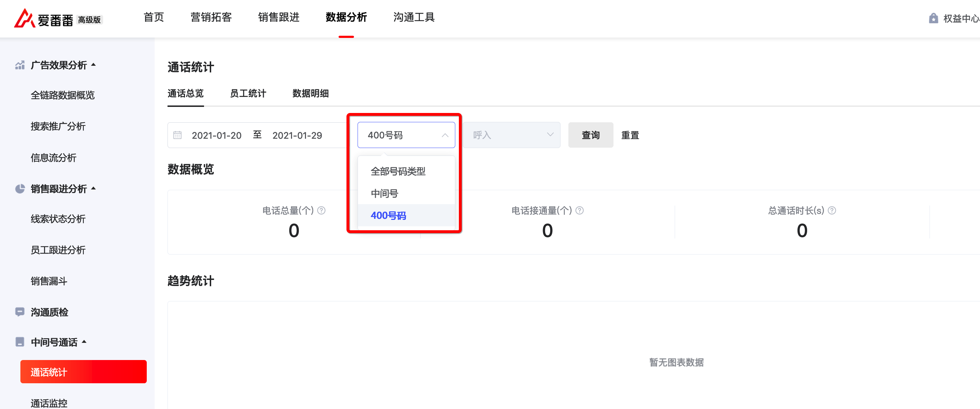Close the 400号码 number type dropdown
980x409 pixels.
click(x=406, y=135)
